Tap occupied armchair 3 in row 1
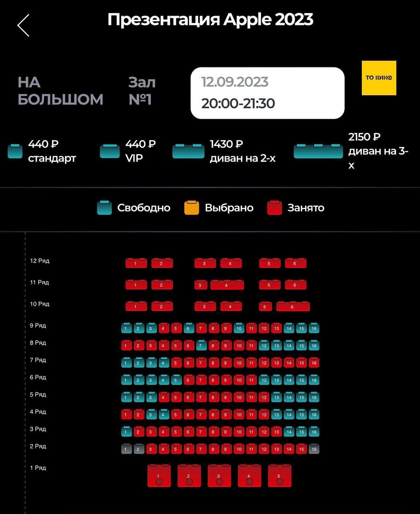 pos(219,476)
